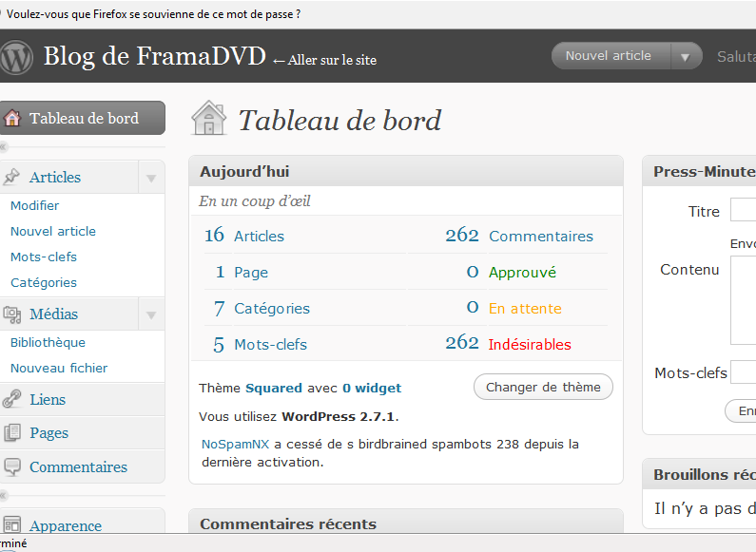This screenshot has width=756, height=552.
Task: Select Catégories in the Articles submenu
Action: click(x=44, y=283)
